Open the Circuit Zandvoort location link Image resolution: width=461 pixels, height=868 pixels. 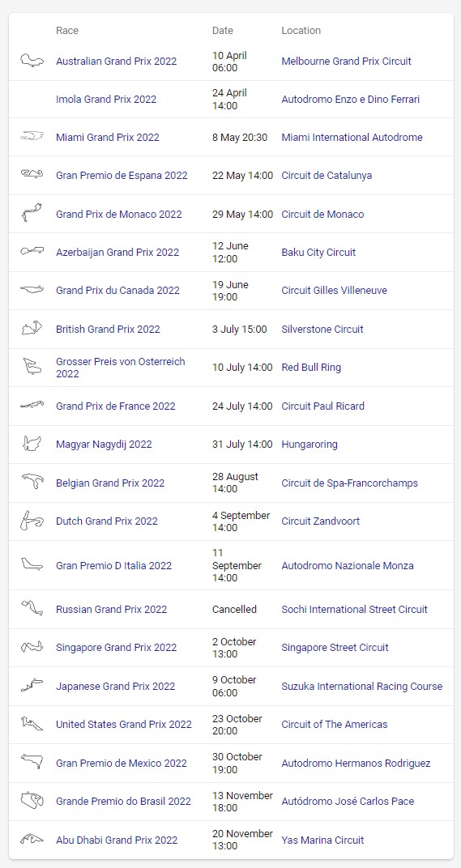320,521
